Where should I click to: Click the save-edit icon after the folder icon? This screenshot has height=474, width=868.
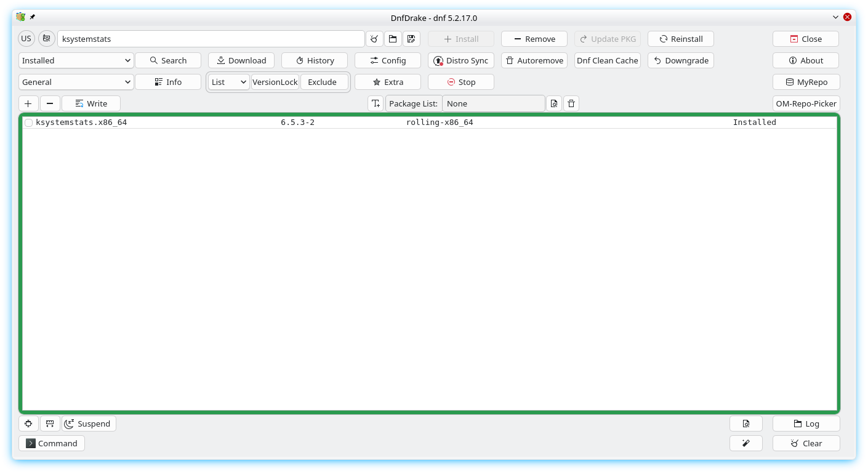(x=411, y=39)
